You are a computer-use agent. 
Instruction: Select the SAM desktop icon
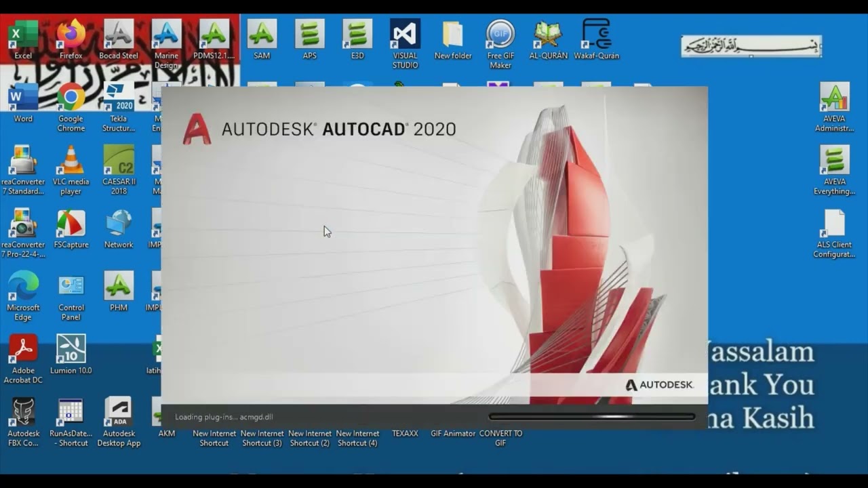[262, 39]
